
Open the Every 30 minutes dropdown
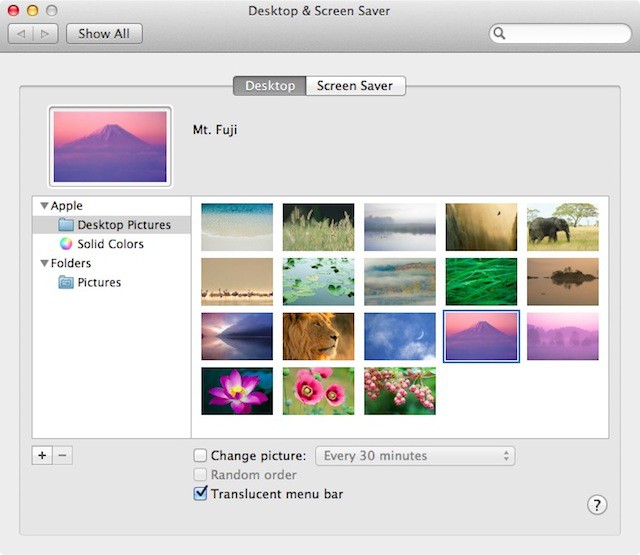click(x=415, y=456)
